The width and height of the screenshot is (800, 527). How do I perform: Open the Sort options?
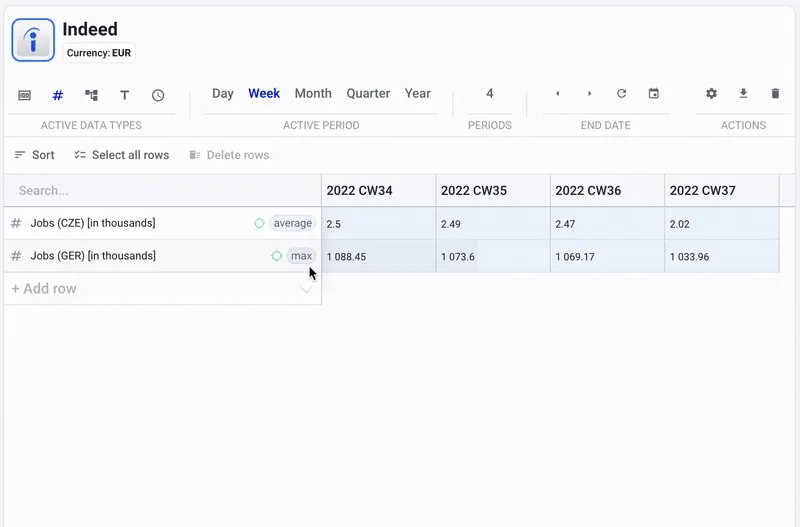click(x=35, y=155)
